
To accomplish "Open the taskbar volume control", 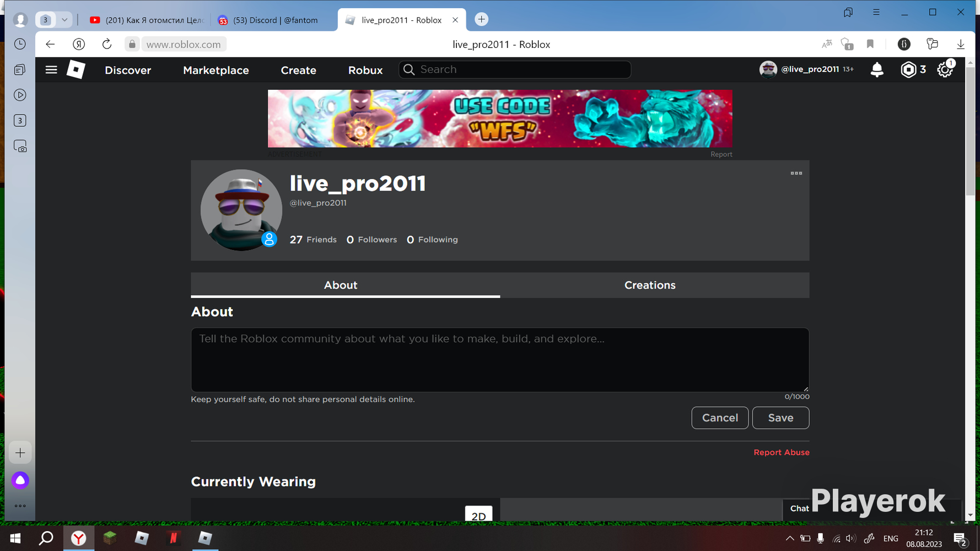I will 851,539.
